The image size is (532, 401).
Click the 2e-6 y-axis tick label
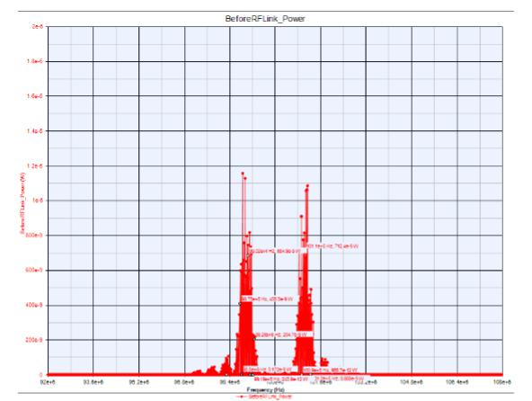(x=37, y=26)
